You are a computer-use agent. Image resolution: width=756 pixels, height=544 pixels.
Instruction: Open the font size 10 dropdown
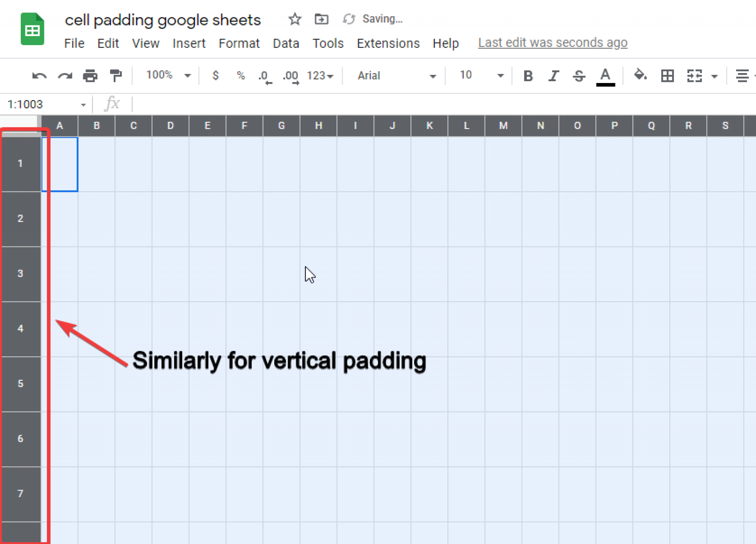point(481,76)
